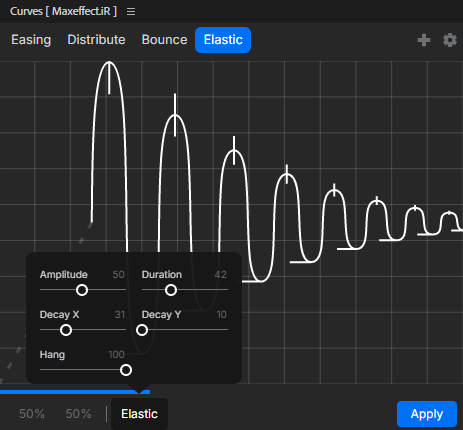
Task: Select the Elastic tab
Action: tap(223, 40)
